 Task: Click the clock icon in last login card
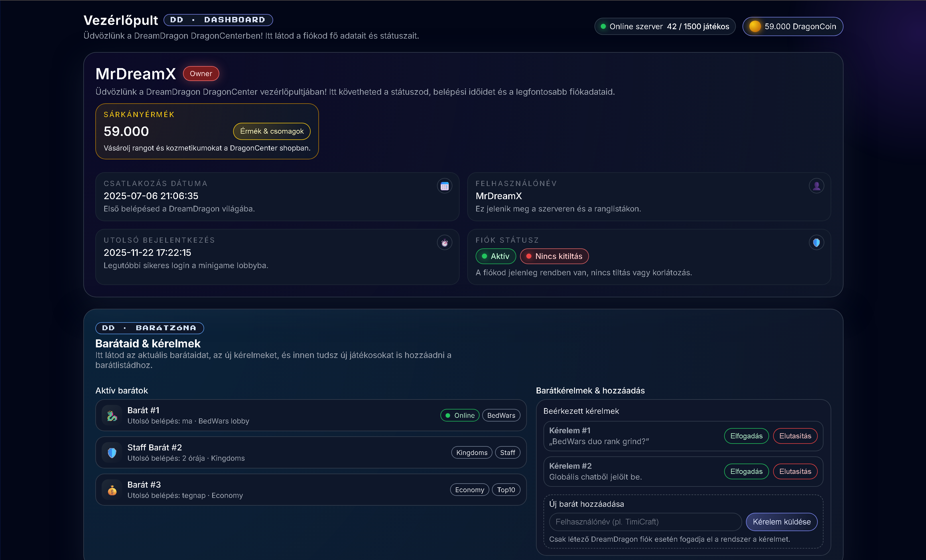click(x=445, y=243)
